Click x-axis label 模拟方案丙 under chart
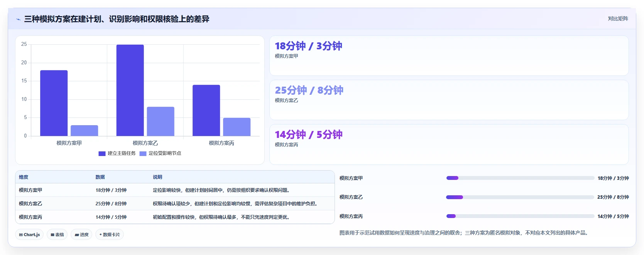Viewport: 644px width, 255px height. (221, 143)
